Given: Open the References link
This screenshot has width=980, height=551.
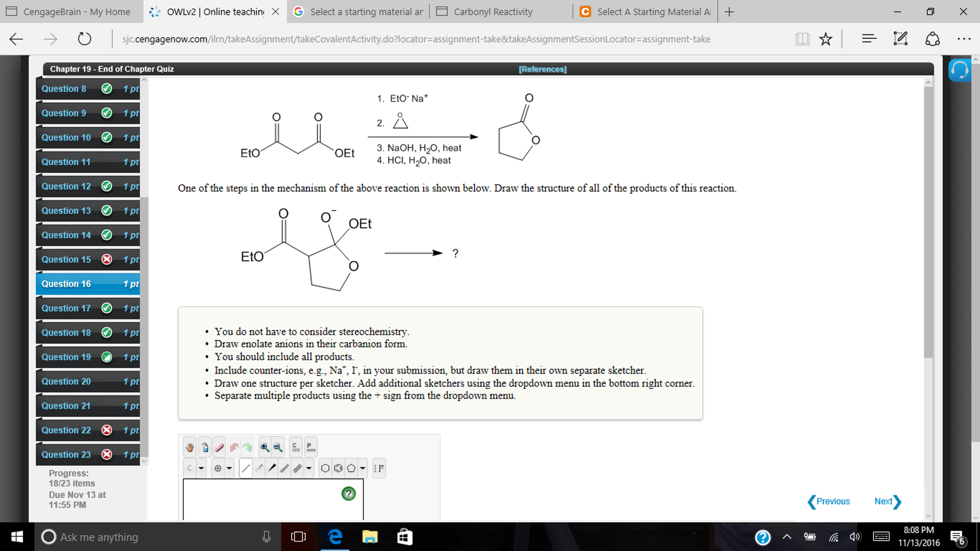Looking at the screenshot, I should click(542, 69).
